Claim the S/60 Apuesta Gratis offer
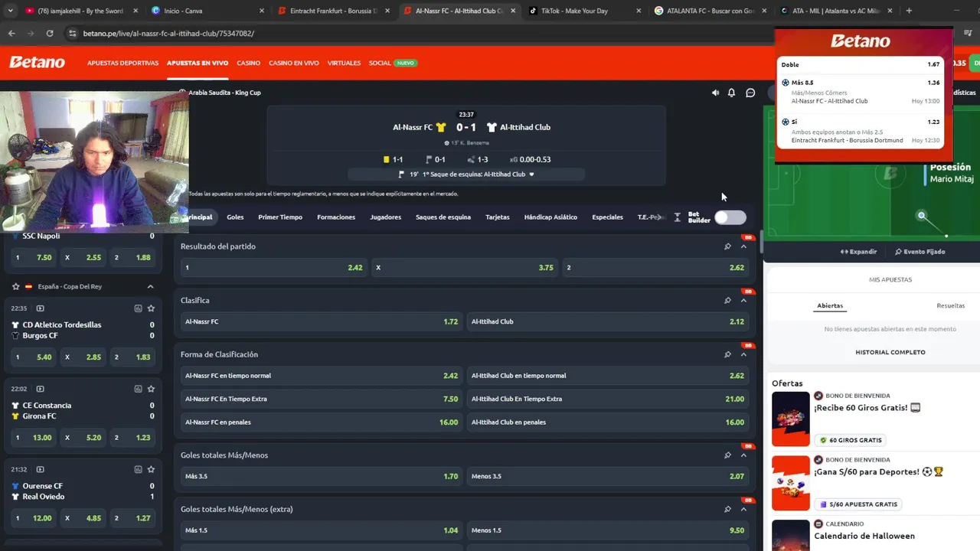Viewport: 980px width, 551px height. (x=857, y=504)
